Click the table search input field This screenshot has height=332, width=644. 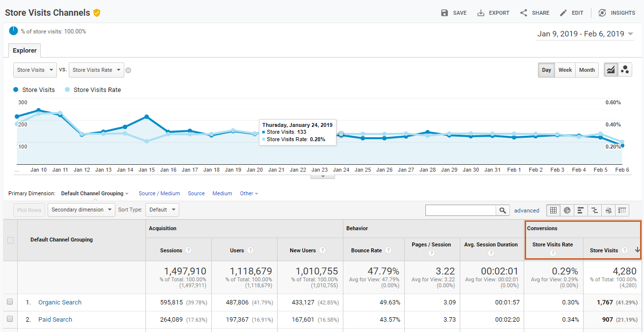point(461,210)
